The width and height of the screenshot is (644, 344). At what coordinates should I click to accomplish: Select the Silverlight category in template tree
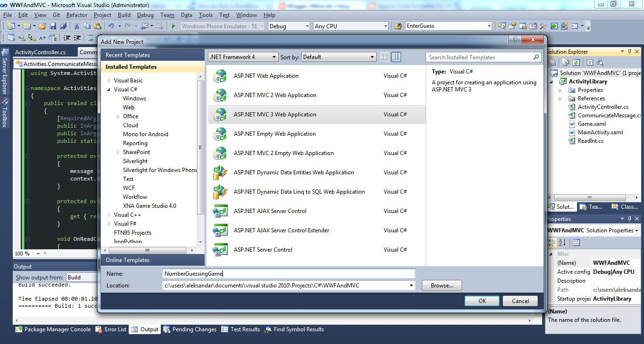(135, 161)
